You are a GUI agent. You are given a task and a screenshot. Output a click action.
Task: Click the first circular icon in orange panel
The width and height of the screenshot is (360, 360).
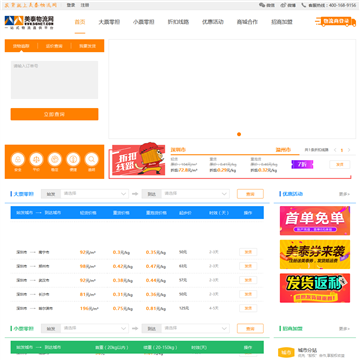(x=18, y=159)
